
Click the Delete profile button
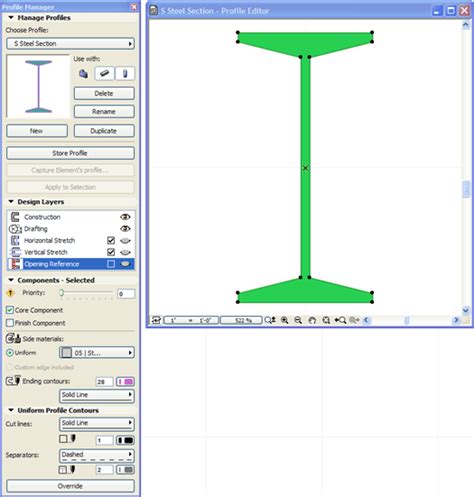[104, 93]
